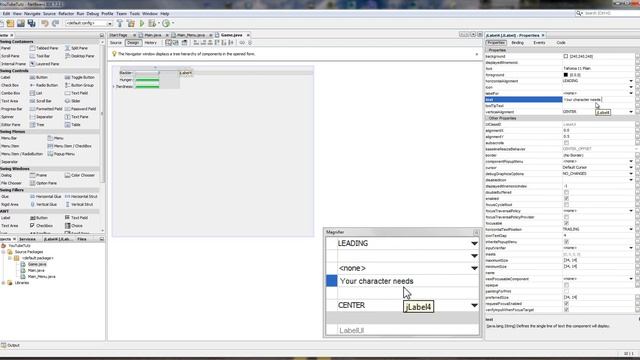Open verticalAlignment CENTER dropdown in Properties
Image resolution: width=640 pixels, height=360 pixels.
(x=631, y=112)
